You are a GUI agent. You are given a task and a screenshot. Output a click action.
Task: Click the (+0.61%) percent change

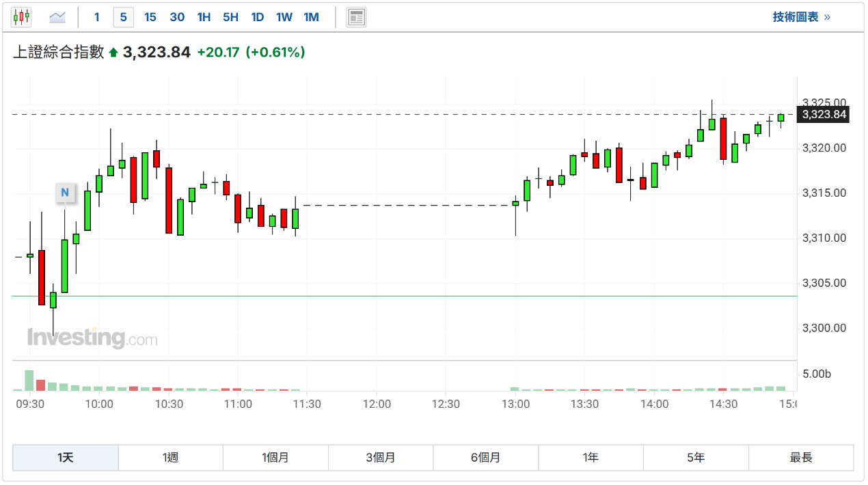tap(275, 52)
